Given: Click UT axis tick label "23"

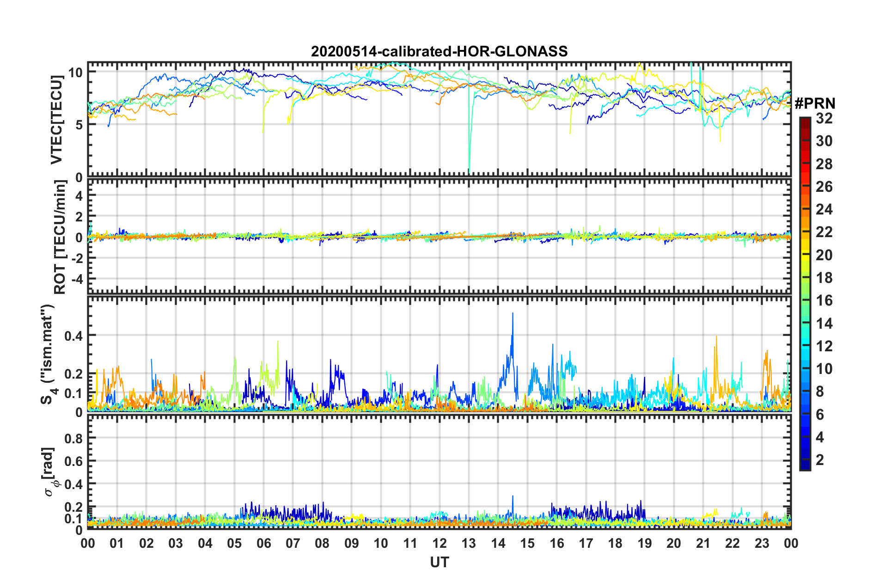Looking at the screenshot, I should [762, 543].
